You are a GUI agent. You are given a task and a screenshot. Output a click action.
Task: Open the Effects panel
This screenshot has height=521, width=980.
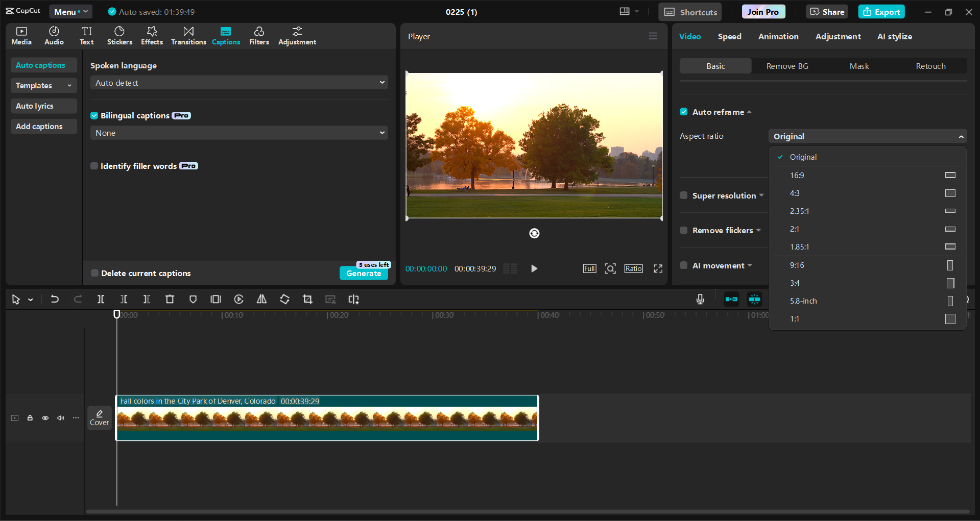coord(152,36)
